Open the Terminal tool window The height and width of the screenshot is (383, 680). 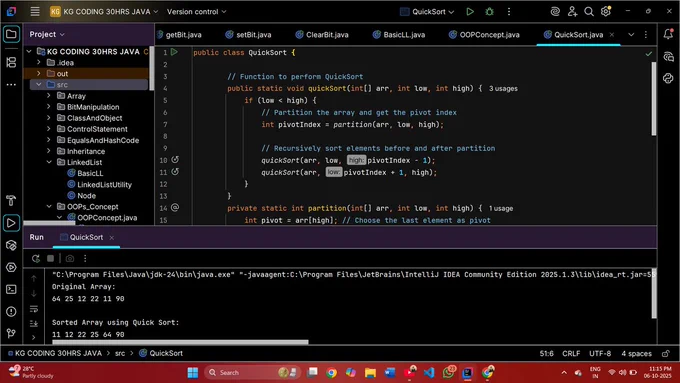tap(11, 289)
